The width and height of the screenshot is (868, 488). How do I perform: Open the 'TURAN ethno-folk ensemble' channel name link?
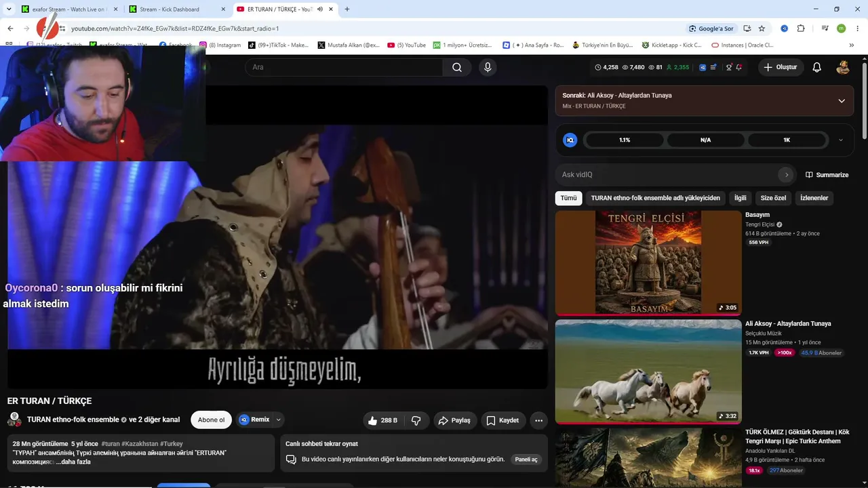(73, 420)
